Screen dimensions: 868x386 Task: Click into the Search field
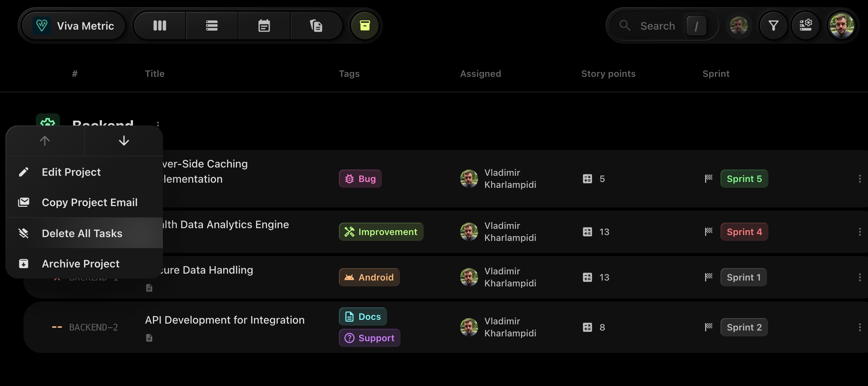tap(657, 26)
